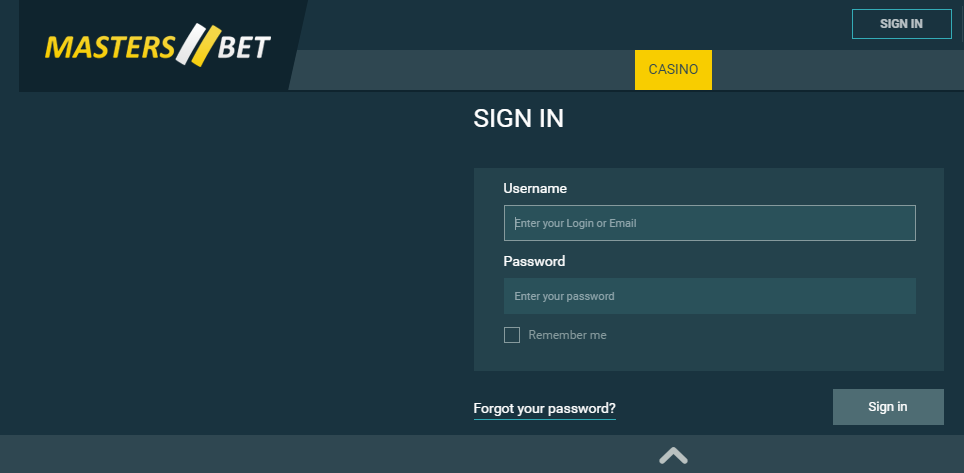The width and height of the screenshot is (964, 473).
Task: Click the empty form panel area below Remember me
Action: [x=708, y=357]
